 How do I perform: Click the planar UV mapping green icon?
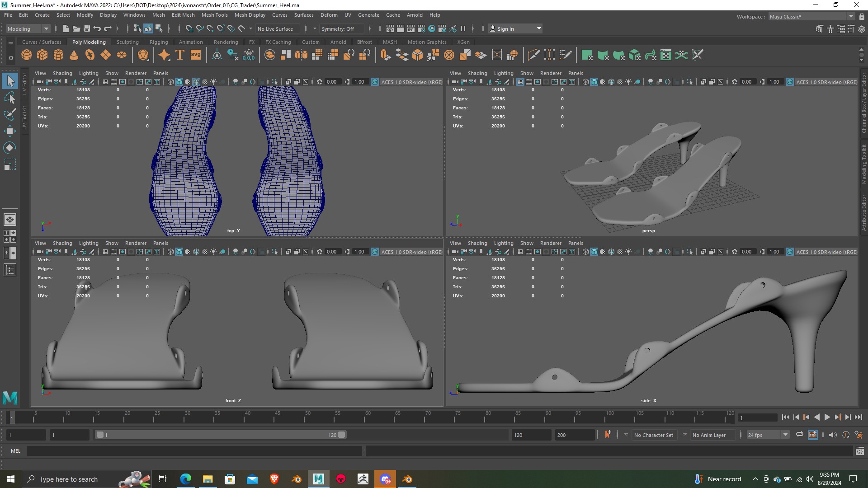(587, 55)
